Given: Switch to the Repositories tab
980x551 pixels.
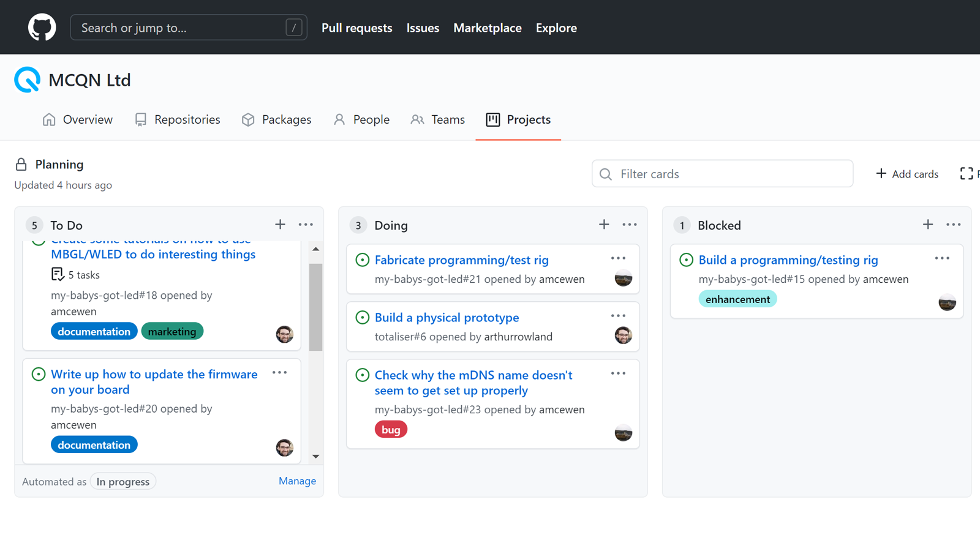Looking at the screenshot, I should pyautogui.click(x=178, y=119).
